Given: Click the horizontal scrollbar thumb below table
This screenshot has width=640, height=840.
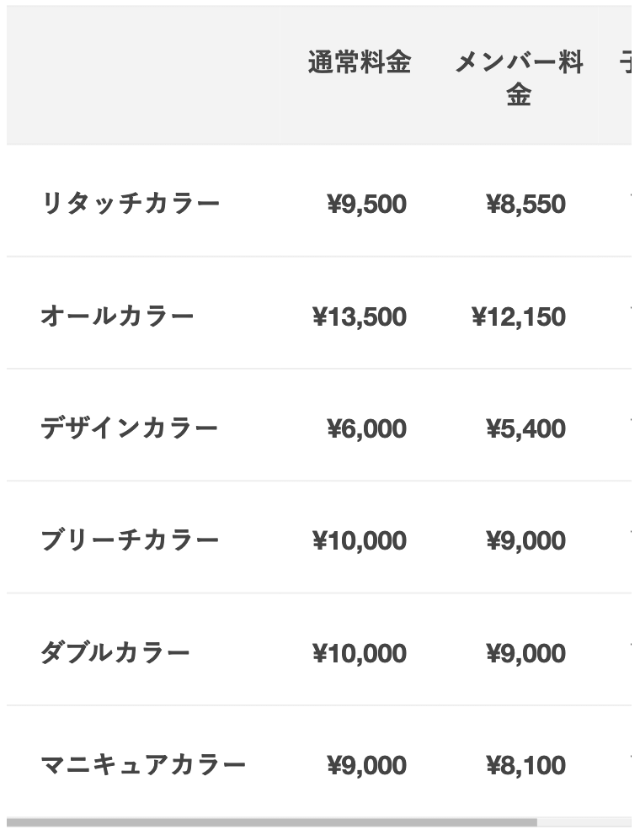Looking at the screenshot, I should click(272, 822).
